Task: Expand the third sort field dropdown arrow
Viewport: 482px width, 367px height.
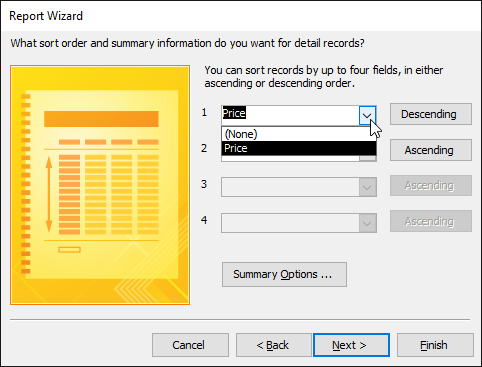Action: 368,187
